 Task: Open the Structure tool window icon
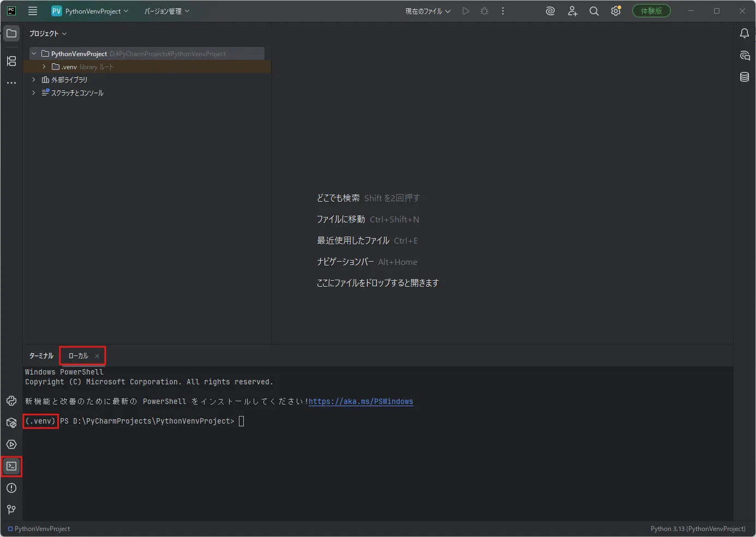click(x=11, y=61)
